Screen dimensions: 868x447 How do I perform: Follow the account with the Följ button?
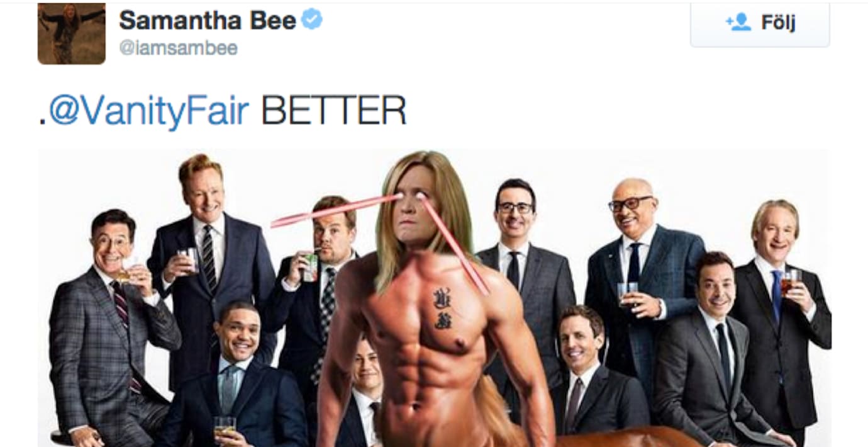[760, 24]
